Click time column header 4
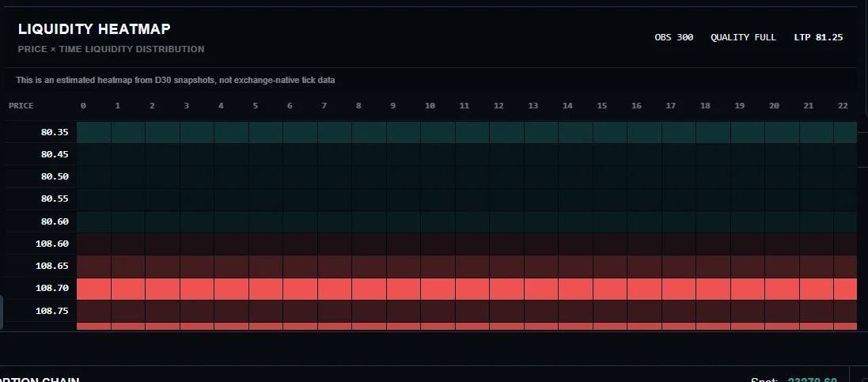 [221, 106]
